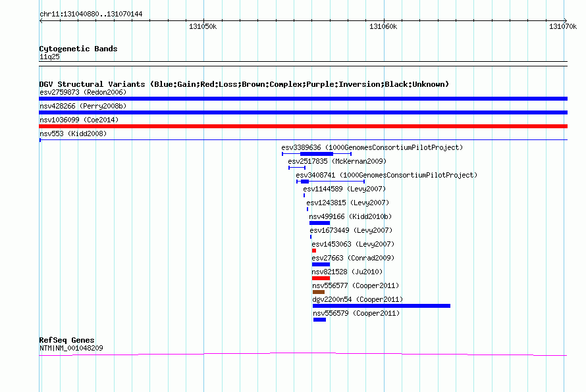Open the nsv499166 (Kidd2010b) label
Viewport: 586px width, 392px height.
coord(350,216)
